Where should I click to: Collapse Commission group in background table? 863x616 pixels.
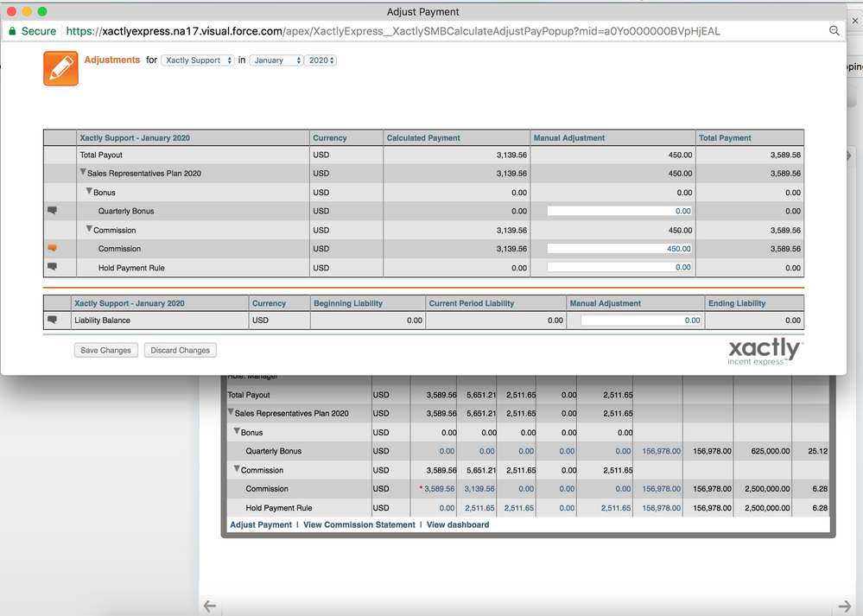(237, 469)
